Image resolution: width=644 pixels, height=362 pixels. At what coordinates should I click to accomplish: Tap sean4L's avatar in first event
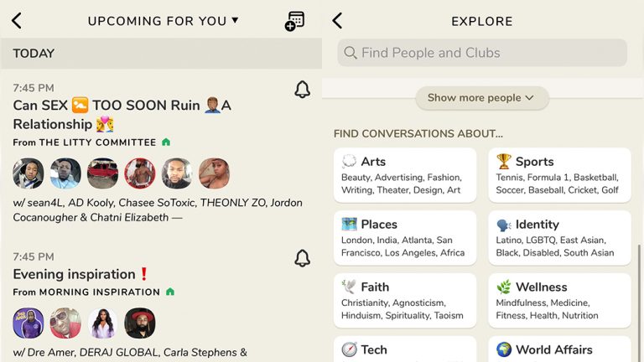[x=29, y=173]
